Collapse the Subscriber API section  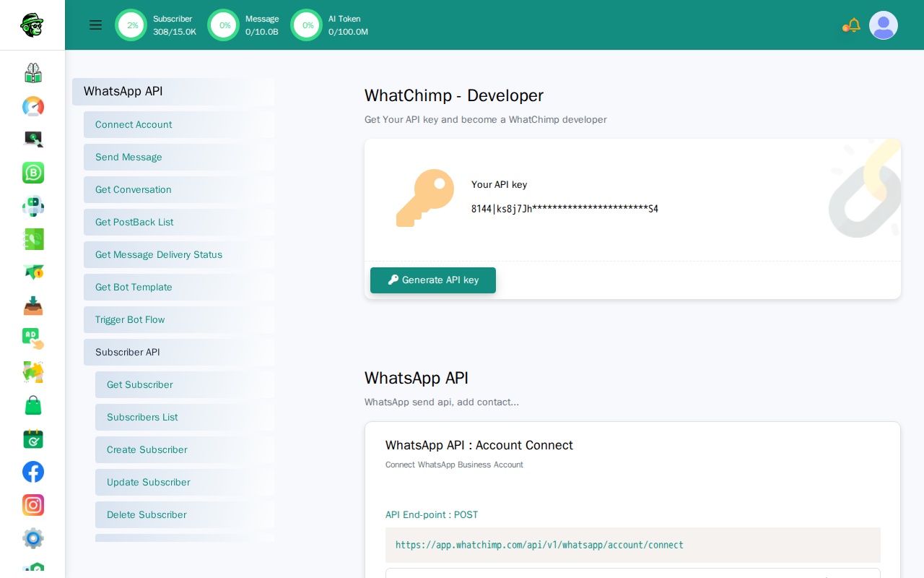pyautogui.click(x=179, y=353)
